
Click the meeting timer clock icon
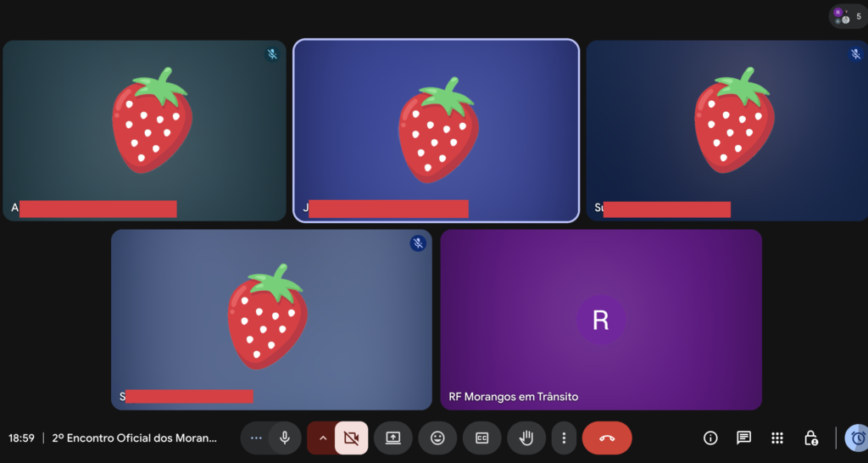pos(858,438)
